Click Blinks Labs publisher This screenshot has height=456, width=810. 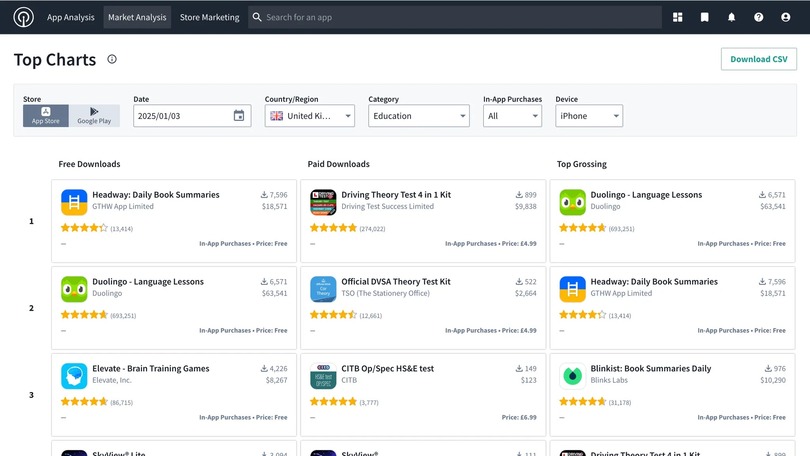tap(609, 380)
